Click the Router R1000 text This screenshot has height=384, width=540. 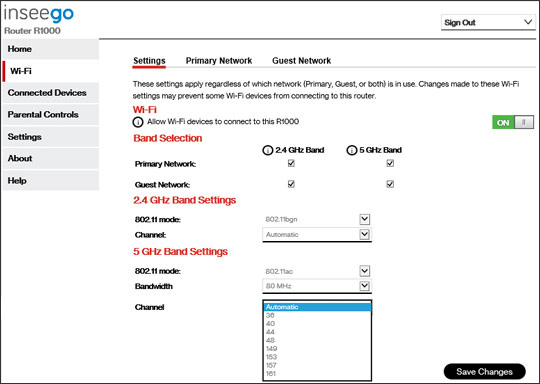pyautogui.click(x=32, y=31)
